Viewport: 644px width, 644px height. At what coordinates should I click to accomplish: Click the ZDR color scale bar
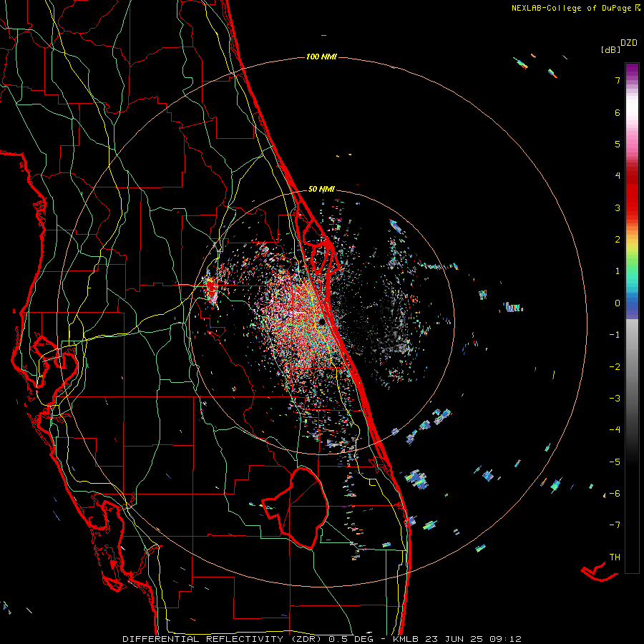(632, 318)
